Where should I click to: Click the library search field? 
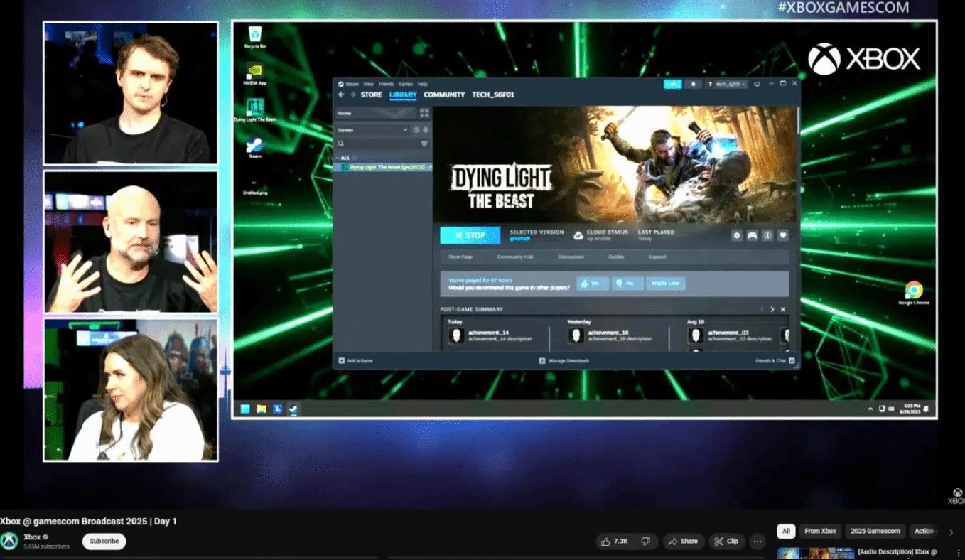(377, 144)
